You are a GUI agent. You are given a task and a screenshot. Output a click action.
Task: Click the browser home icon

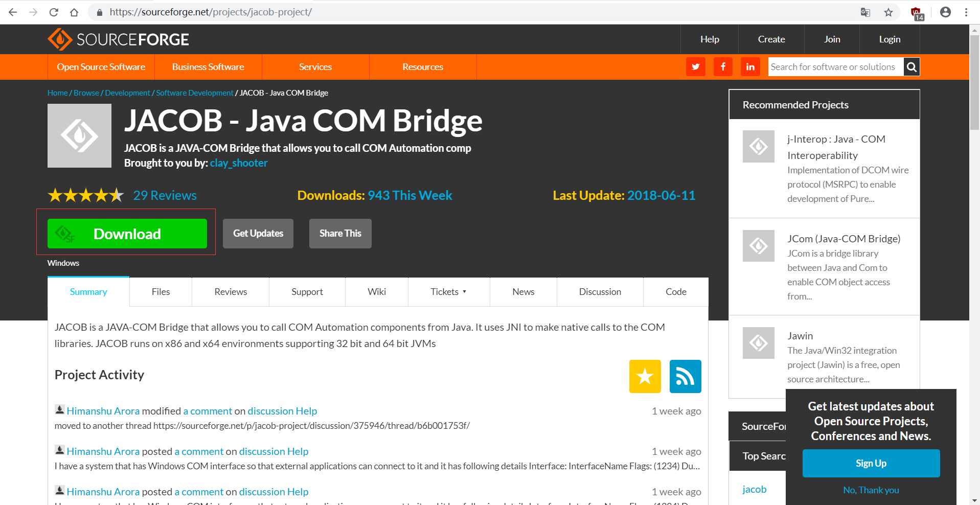[74, 12]
